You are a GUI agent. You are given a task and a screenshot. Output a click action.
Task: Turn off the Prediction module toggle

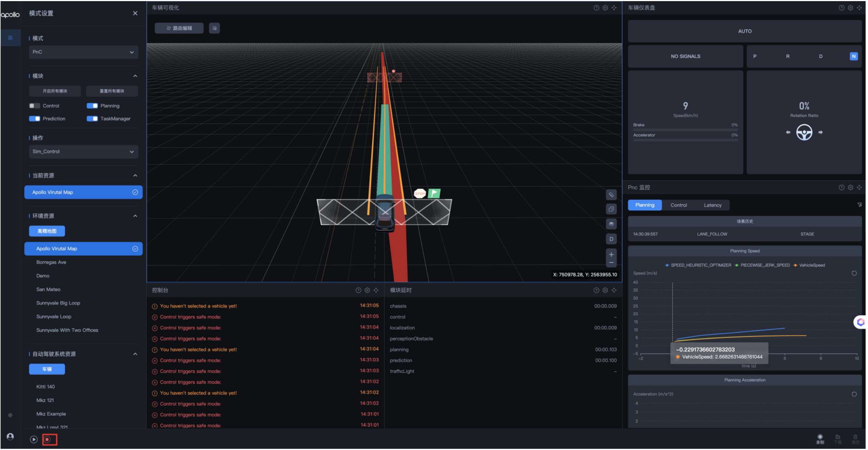coord(35,119)
